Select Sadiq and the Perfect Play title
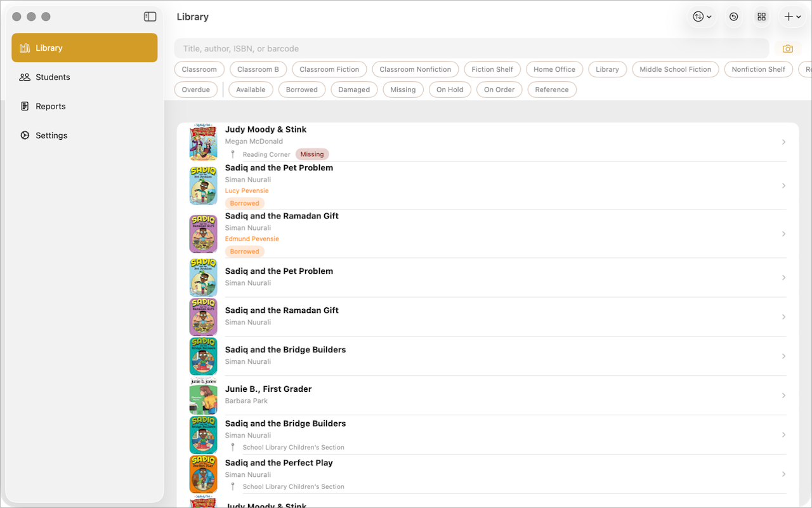The width and height of the screenshot is (812, 508). [279, 463]
